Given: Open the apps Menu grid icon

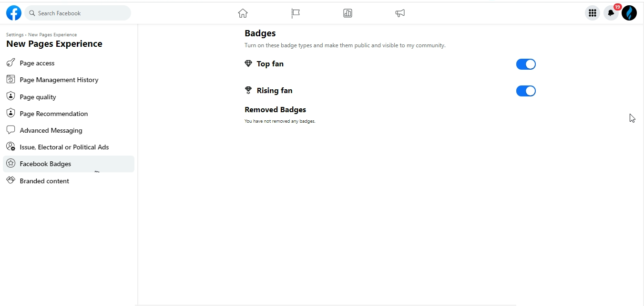Looking at the screenshot, I should [592, 13].
